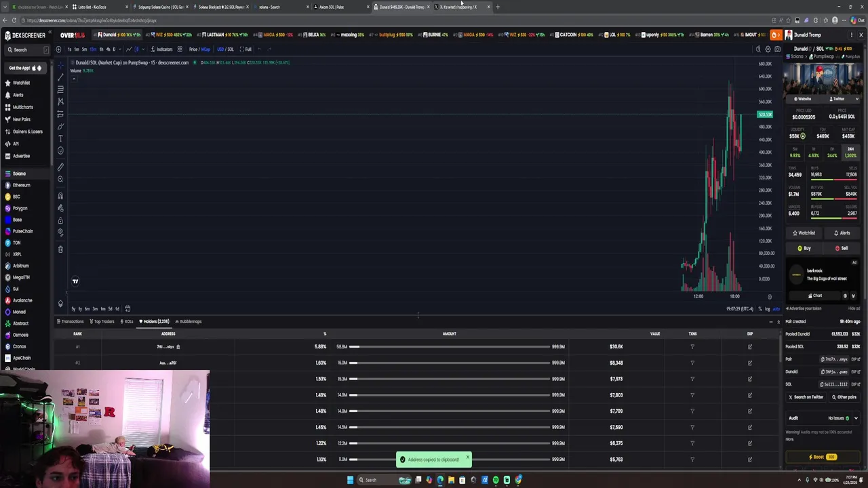Add token to Watchlist in right panel
868x488 pixels.
(804, 233)
